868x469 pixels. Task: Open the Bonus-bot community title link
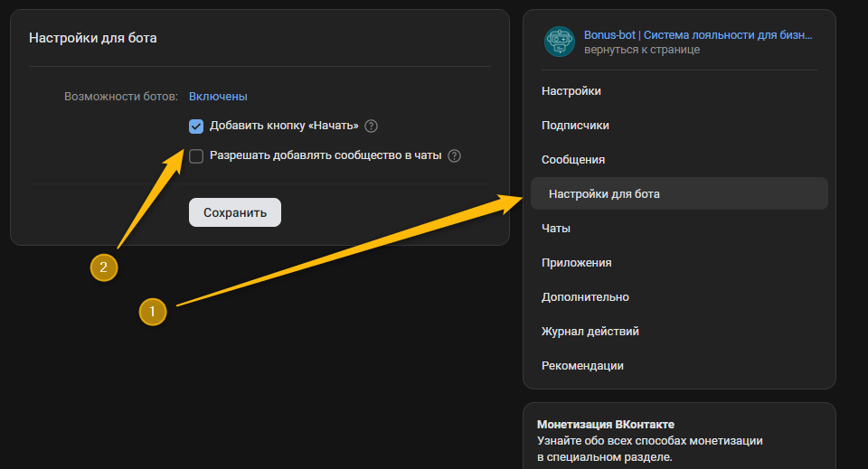[x=697, y=35]
